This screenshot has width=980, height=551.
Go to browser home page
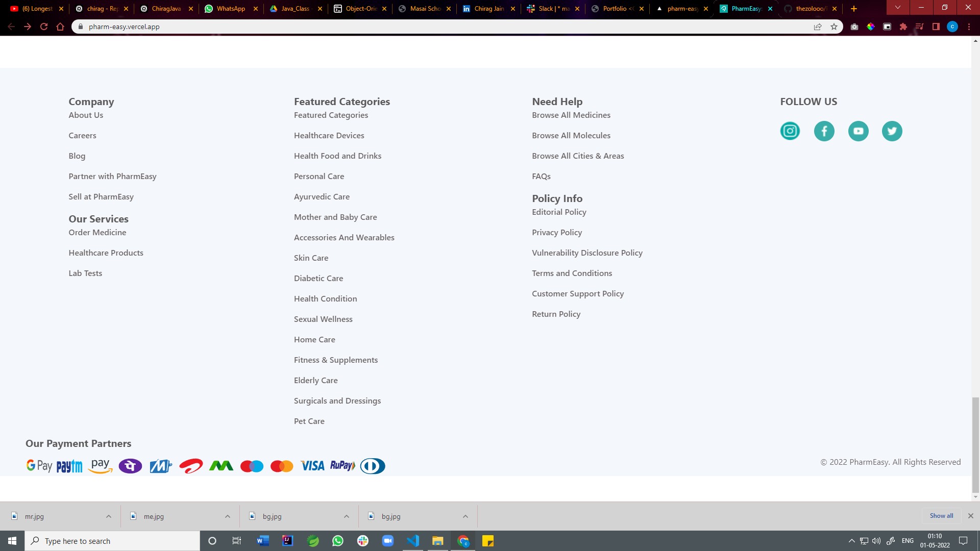coord(60,27)
